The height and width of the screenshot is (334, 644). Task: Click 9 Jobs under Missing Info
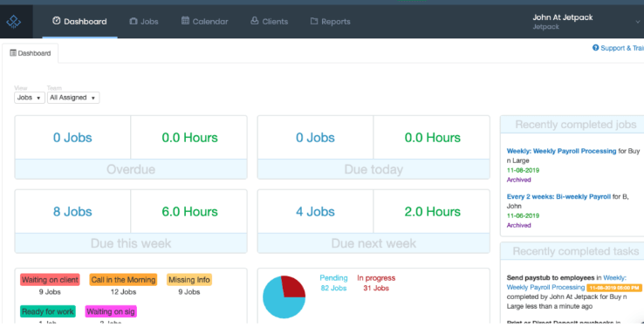pyautogui.click(x=189, y=292)
